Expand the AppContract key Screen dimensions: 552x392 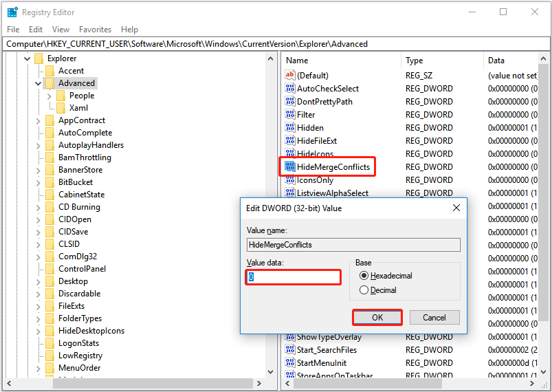coord(38,120)
